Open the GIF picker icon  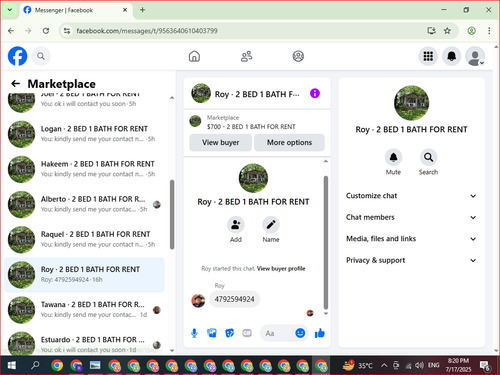coord(247,333)
